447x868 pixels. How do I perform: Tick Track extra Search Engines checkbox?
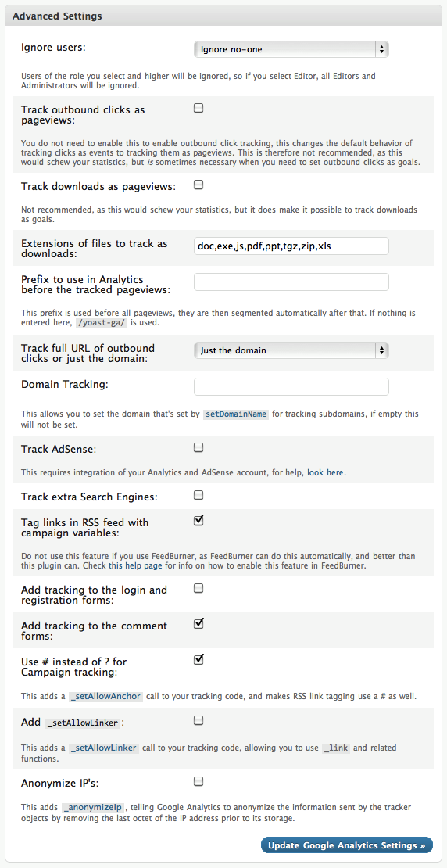tap(198, 495)
